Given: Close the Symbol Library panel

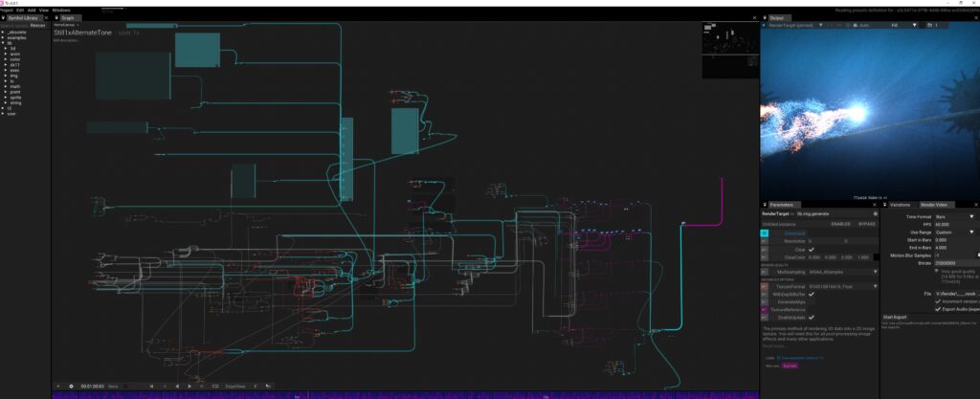Looking at the screenshot, I should click(x=46, y=17).
